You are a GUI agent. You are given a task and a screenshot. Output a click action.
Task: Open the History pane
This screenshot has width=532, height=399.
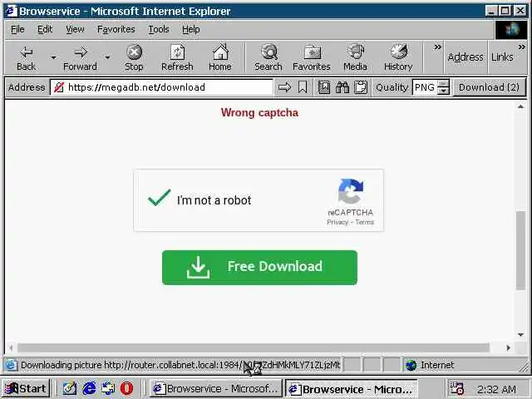(x=398, y=57)
